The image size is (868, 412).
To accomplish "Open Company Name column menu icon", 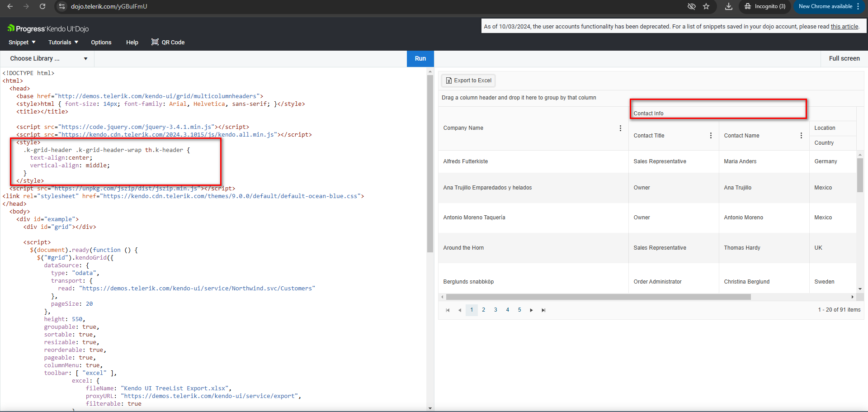I will 620,128.
